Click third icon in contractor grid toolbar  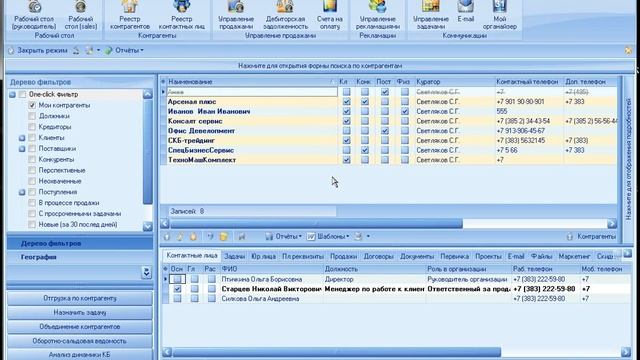[x=193, y=236]
